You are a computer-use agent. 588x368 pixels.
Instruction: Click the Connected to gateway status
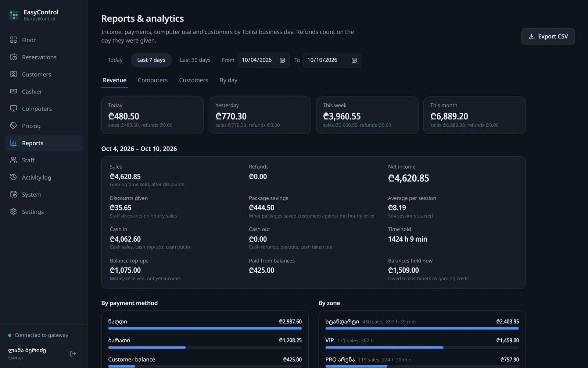tap(38, 335)
